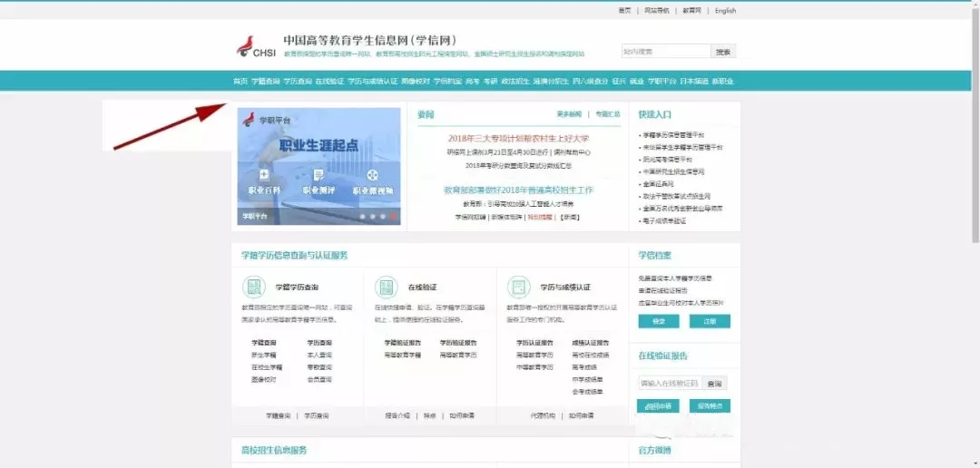Select the highlighted orange carousel dot
This screenshot has height=468, width=980.
pyautogui.click(x=393, y=218)
